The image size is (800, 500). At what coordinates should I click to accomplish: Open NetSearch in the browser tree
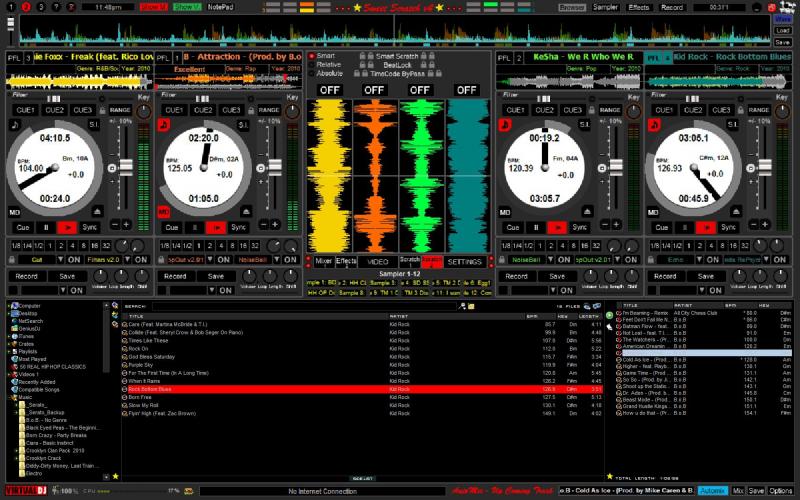coord(27,321)
